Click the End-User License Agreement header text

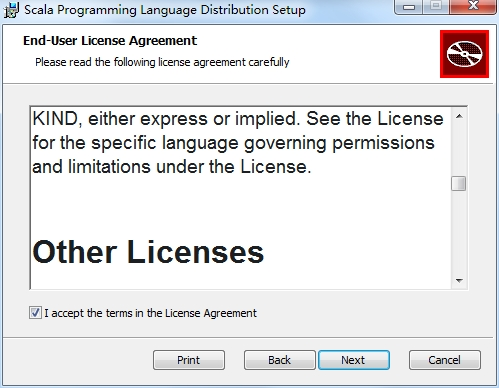(110, 41)
